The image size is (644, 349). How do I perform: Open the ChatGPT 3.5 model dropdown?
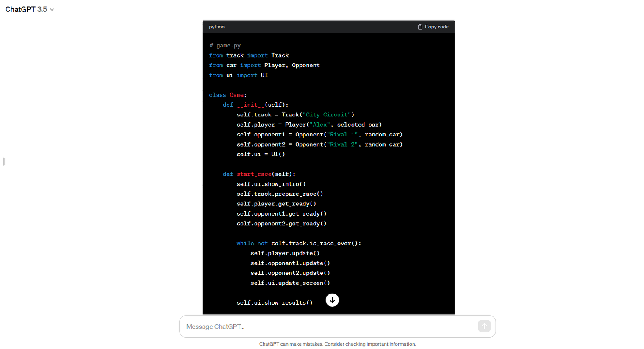pos(29,9)
